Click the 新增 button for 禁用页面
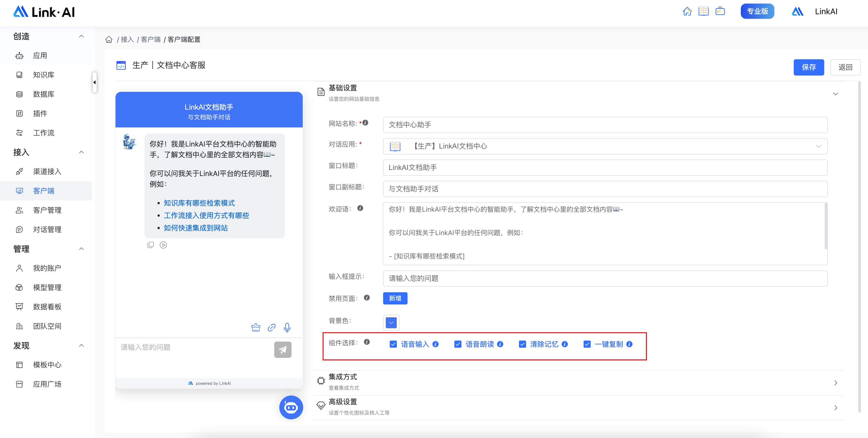 pos(395,298)
